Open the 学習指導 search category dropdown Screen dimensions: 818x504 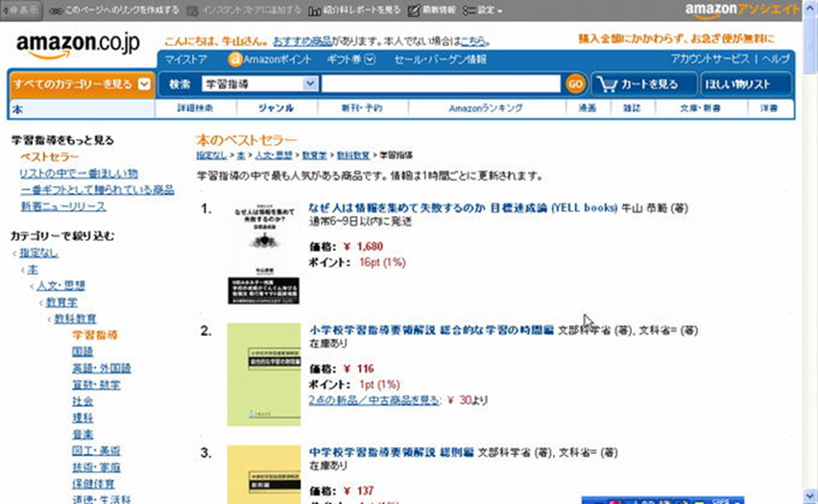click(x=260, y=84)
